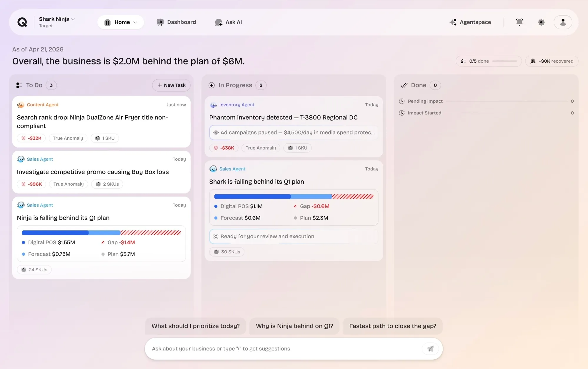Ask 'Fastest path to close the gap?'
This screenshot has width=588, height=369.
[393, 326]
